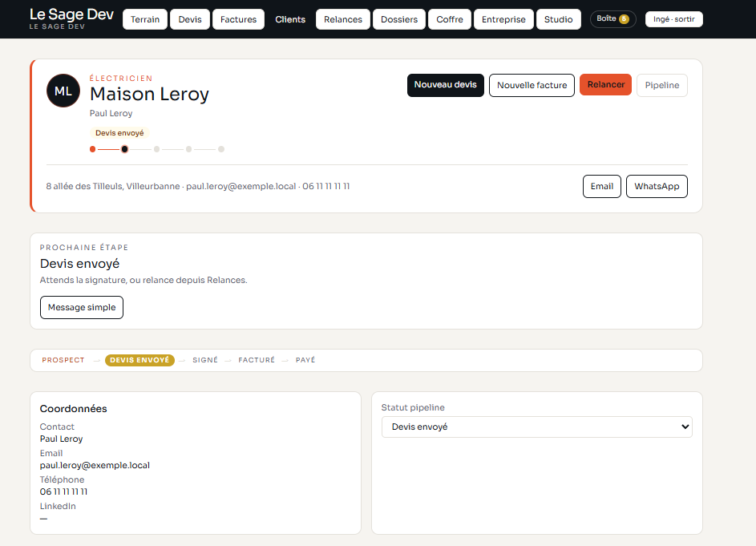Click the ML avatar circle
Image resolution: width=756 pixels, height=546 pixels.
pyautogui.click(x=63, y=91)
